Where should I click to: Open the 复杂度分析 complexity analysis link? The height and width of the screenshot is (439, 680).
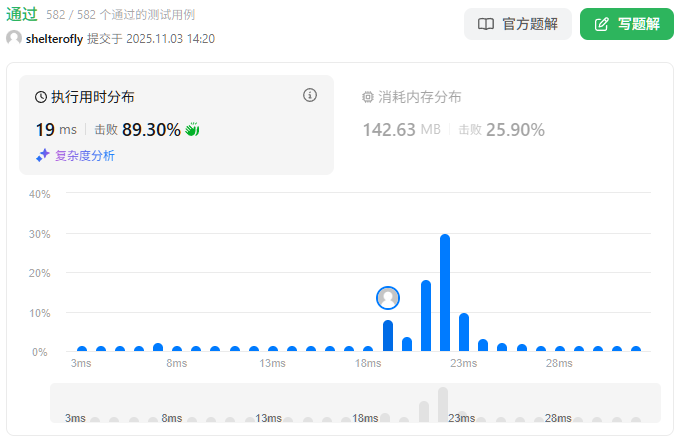point(84,155)
